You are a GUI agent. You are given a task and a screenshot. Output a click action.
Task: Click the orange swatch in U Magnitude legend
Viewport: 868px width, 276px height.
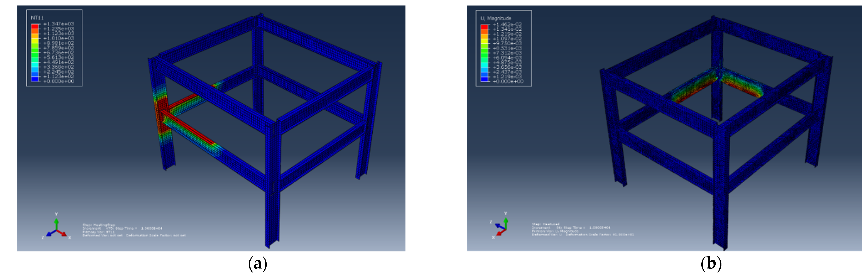pyautogui.click(x=484, y=32)
